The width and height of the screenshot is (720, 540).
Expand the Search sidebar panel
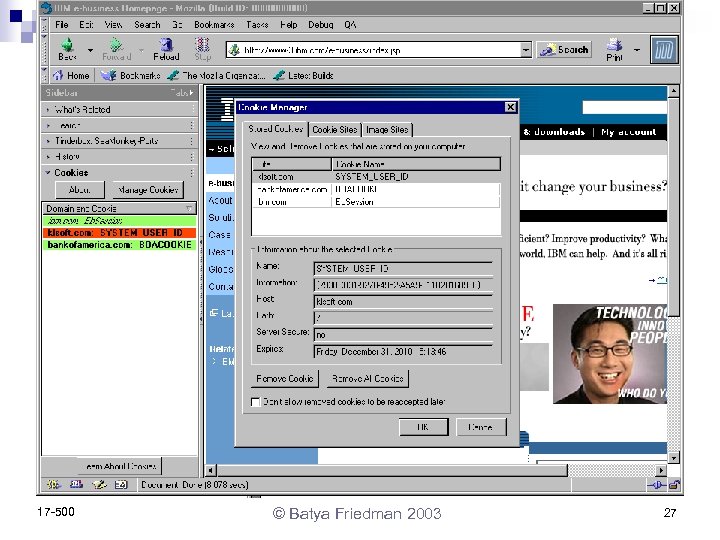[118, 125]
